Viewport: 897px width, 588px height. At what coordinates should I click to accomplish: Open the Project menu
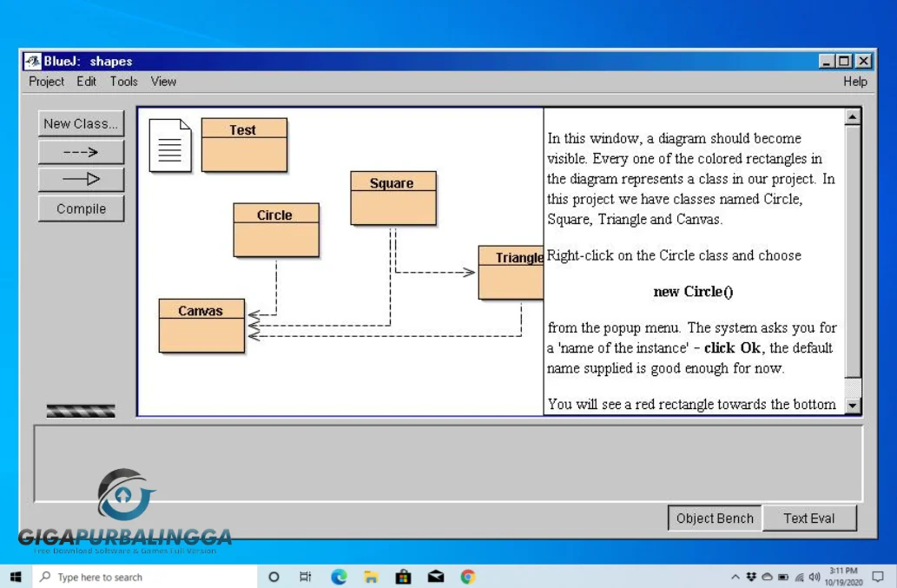46,81
